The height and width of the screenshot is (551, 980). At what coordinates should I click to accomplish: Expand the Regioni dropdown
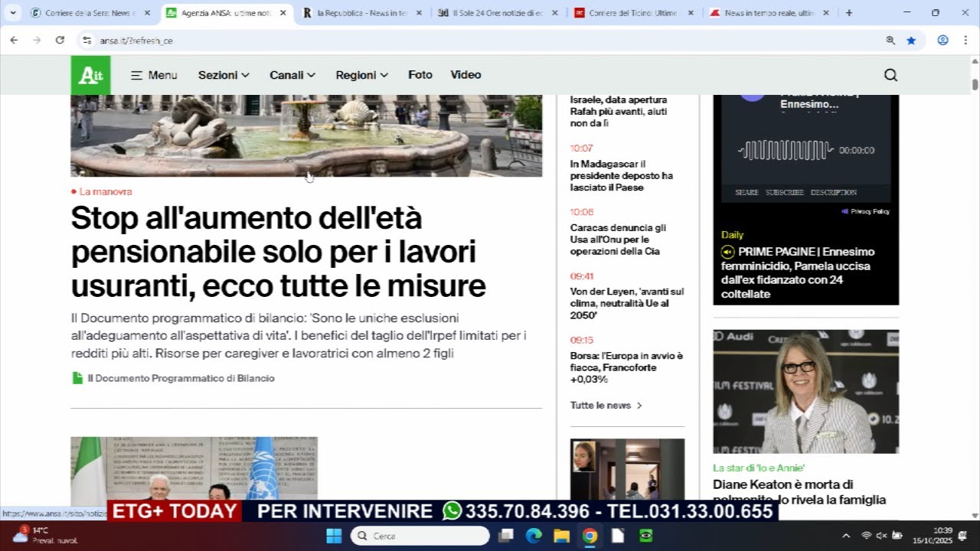(x=361, y=75)
